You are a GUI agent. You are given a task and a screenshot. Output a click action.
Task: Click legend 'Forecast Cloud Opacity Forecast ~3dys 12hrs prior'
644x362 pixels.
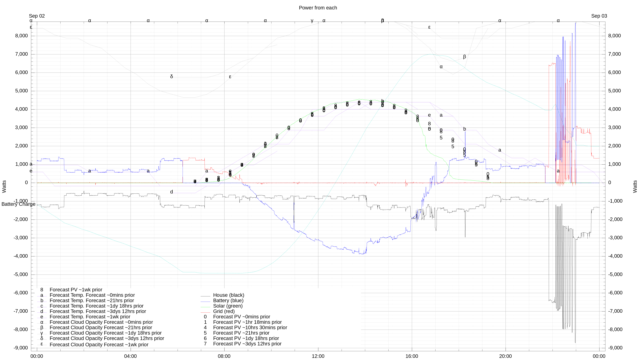coord(107,338)
